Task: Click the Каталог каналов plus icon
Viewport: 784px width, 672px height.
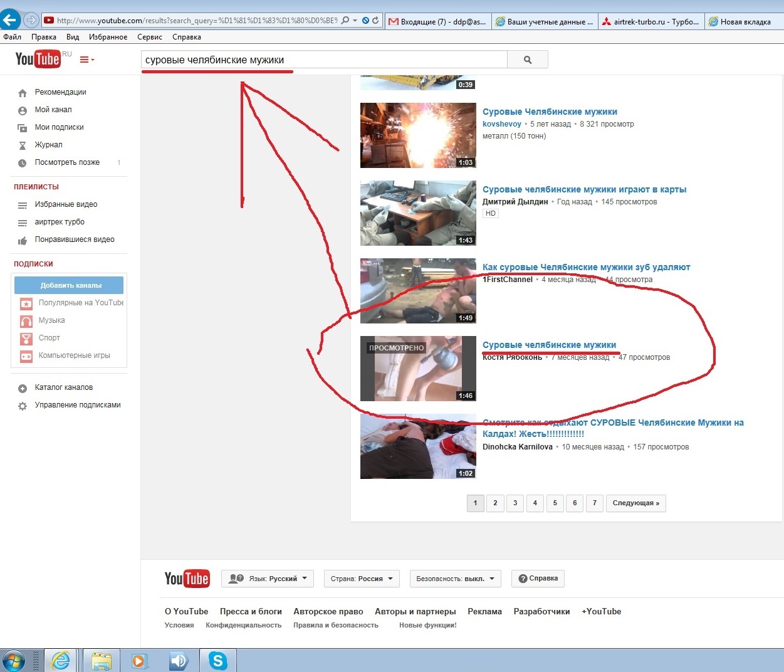Action: coord(23,388)
